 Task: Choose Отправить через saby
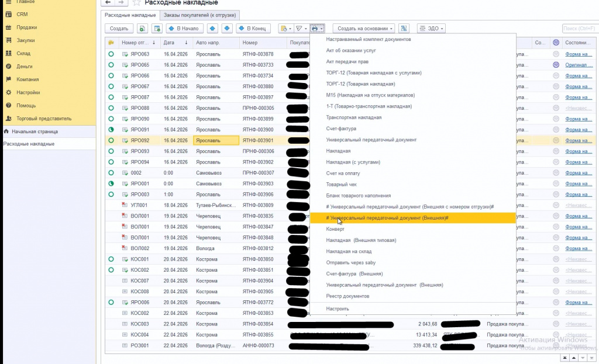click(x=351, y=262)
